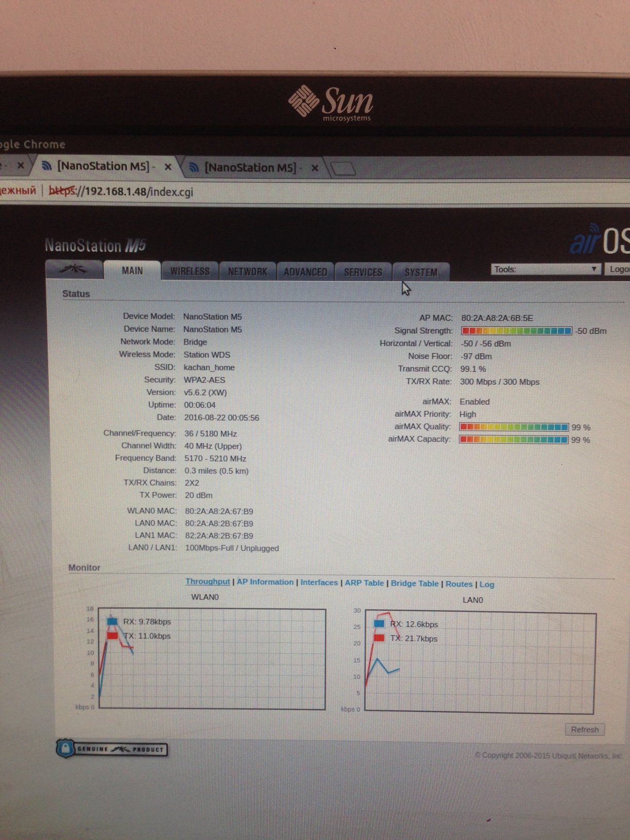Screen dimensions: 630x840
Task: Click inside the WLAN0 throughput chart
Action: click(212, 659)
